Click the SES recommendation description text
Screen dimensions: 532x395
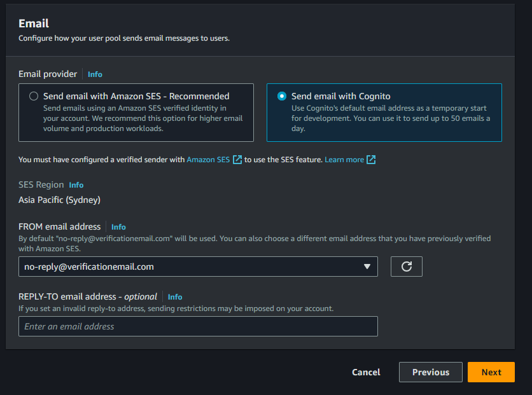(143, 118)
